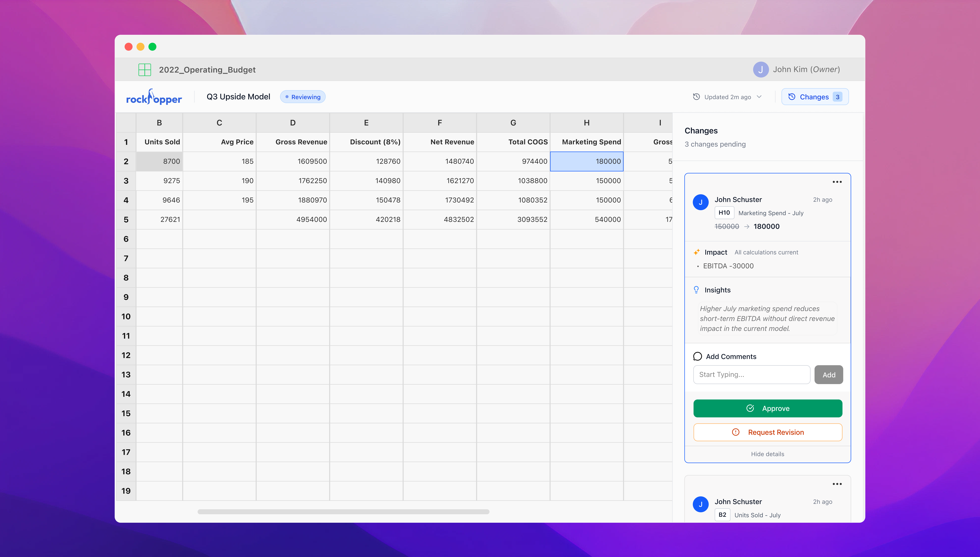Click the H10 cell reference tag

[724, 213]
